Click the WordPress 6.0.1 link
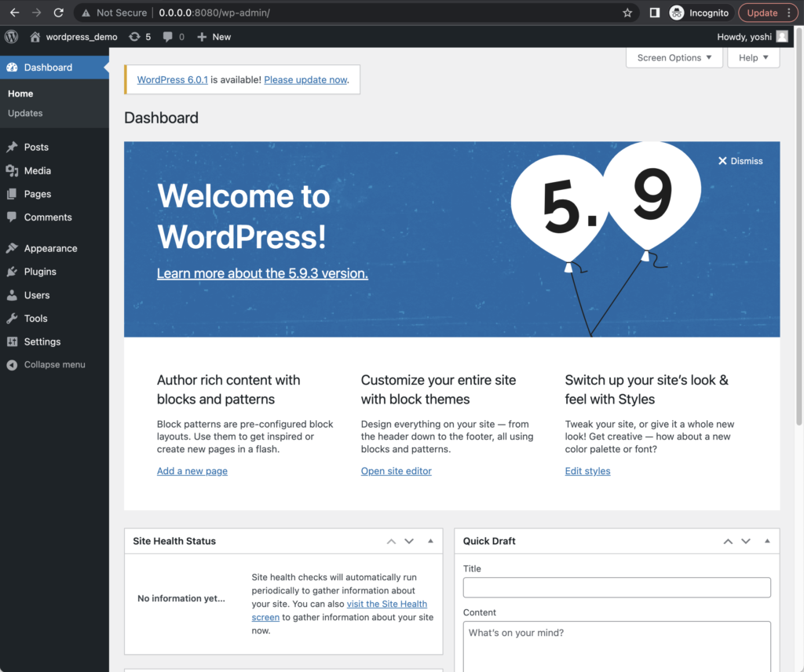Screen dimensions: 804x672 [172, 80]
